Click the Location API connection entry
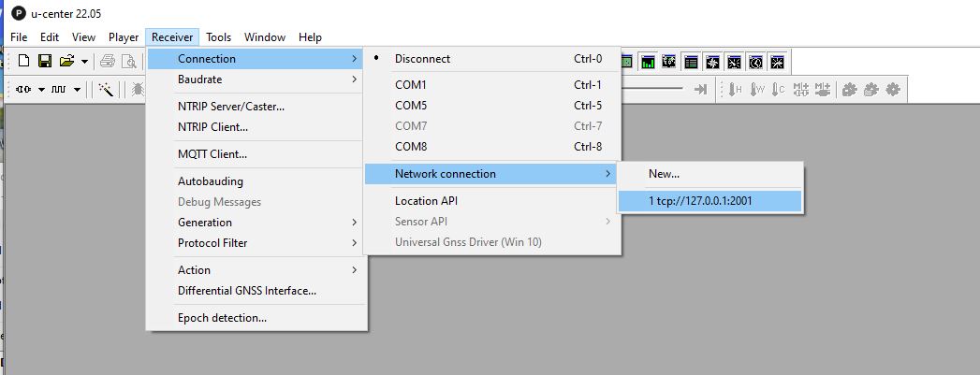980x375 pixels. pyautogui.click(x=426, y=201)
